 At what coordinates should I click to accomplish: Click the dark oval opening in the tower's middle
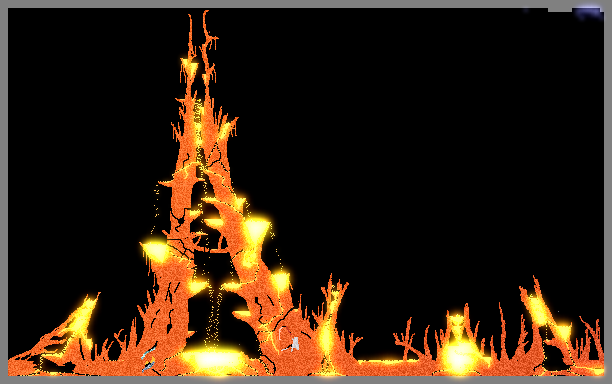(199, 195)
